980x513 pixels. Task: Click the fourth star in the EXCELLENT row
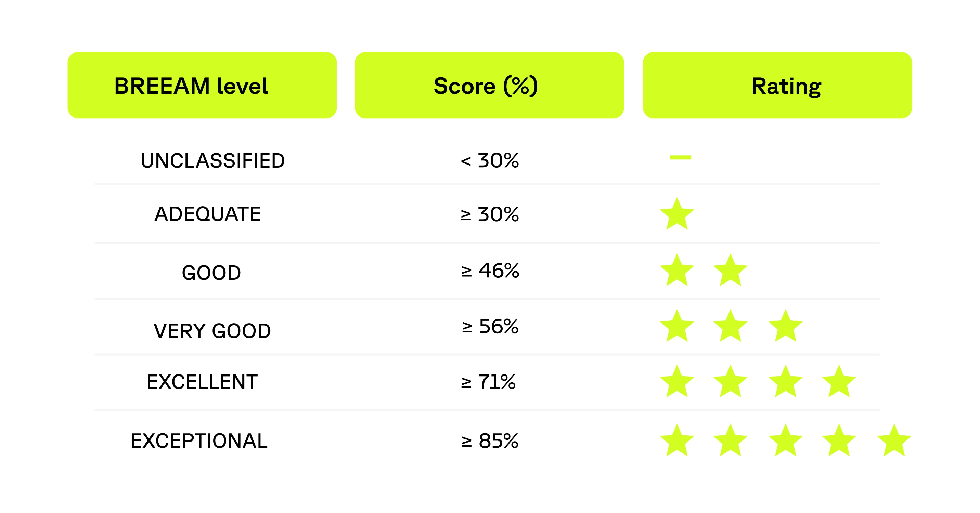tap(839, 382)
